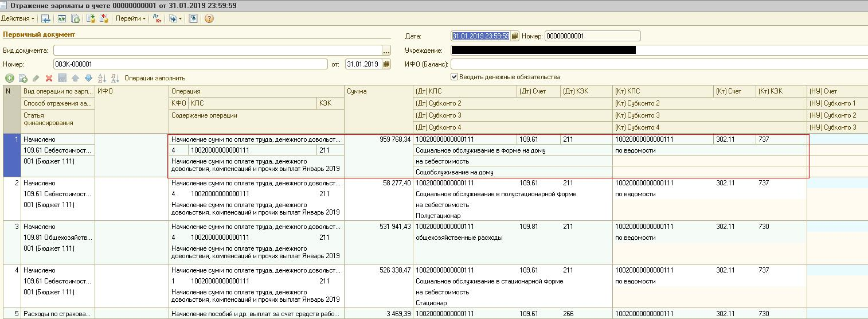Screen dimensions: 868x319
Task: Move the row up with the arrow
Action: (x=75, y=78)
